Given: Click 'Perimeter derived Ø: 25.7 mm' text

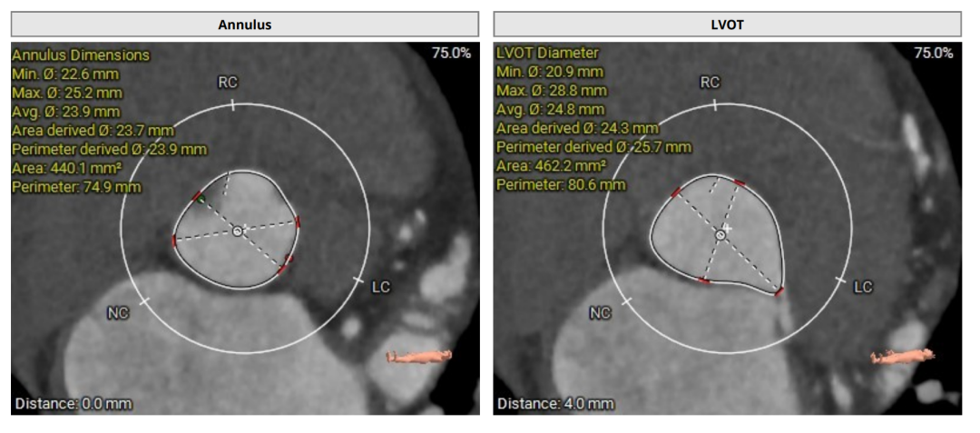Looking at the screenshot, I should tap(593, 147).
